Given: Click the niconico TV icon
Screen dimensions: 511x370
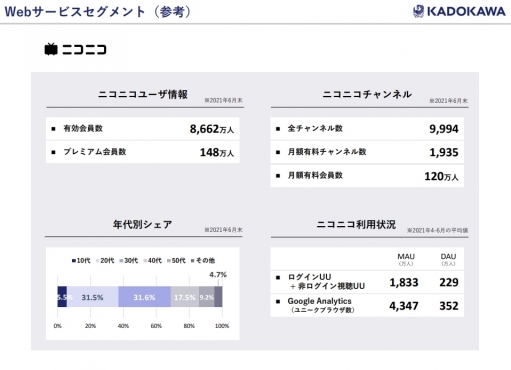Looking at the screenshot, I should point(51,49).
